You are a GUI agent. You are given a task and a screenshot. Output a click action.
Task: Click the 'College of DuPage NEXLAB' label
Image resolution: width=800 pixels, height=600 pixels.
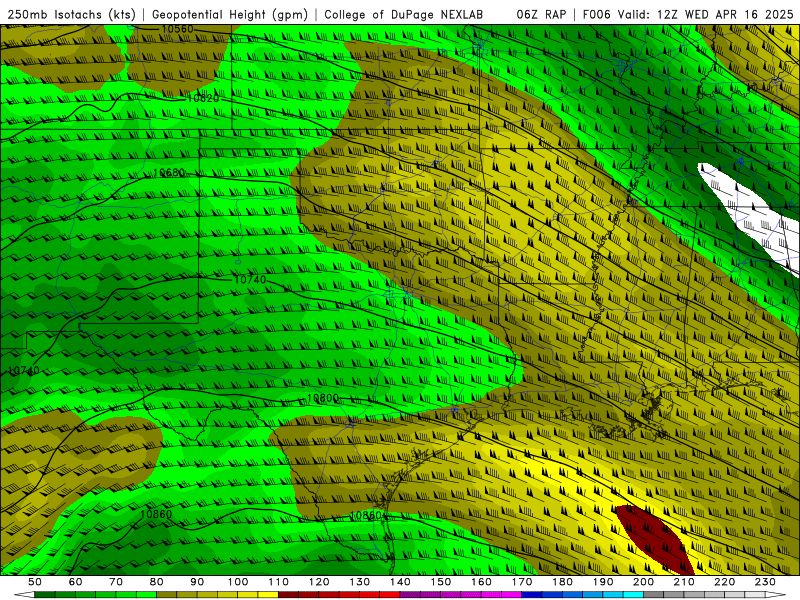tap(404, 15)
